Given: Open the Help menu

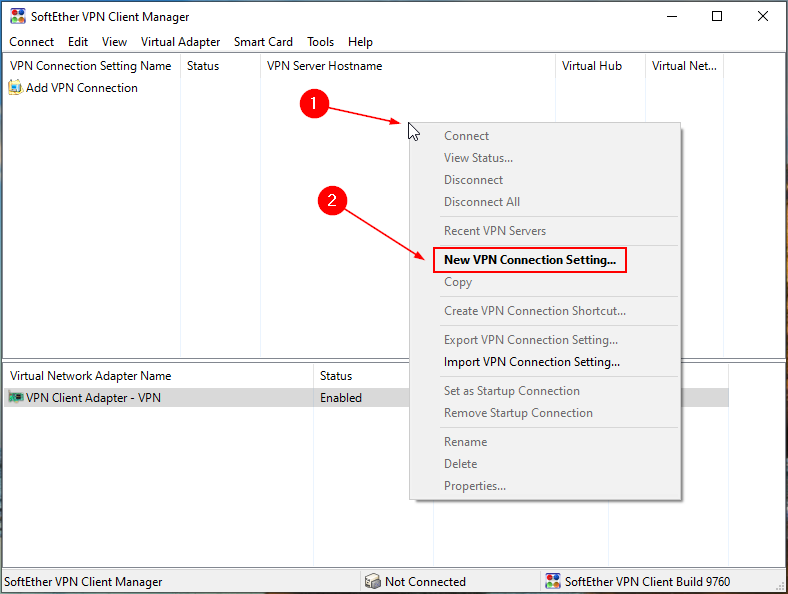Looking at the screenshot, I should [x=360, y=42].
